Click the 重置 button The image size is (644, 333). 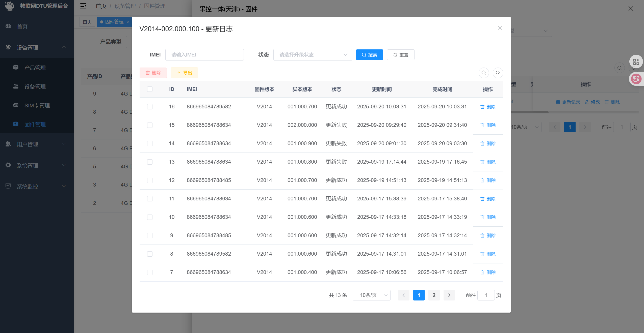(x=401, y=55)
